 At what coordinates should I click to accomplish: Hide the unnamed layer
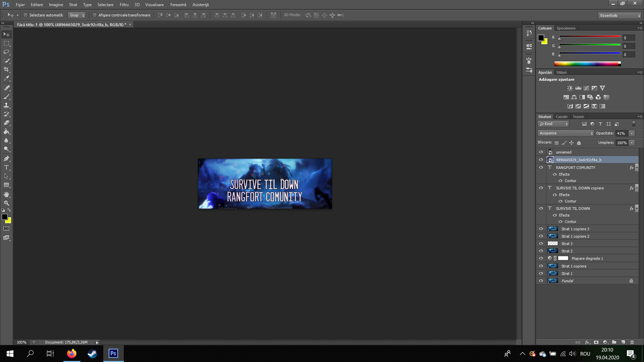pos(541,152)
